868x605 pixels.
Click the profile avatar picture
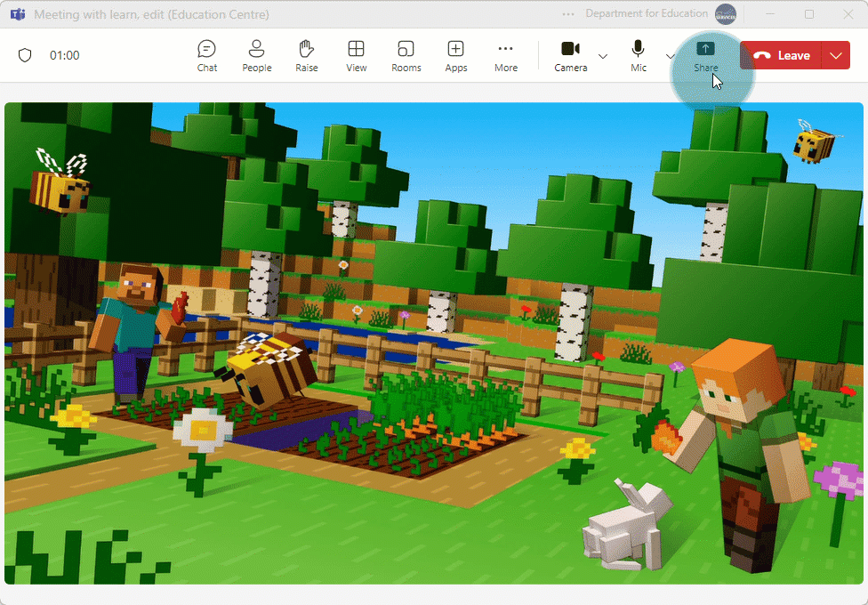(x=726, y=14)
